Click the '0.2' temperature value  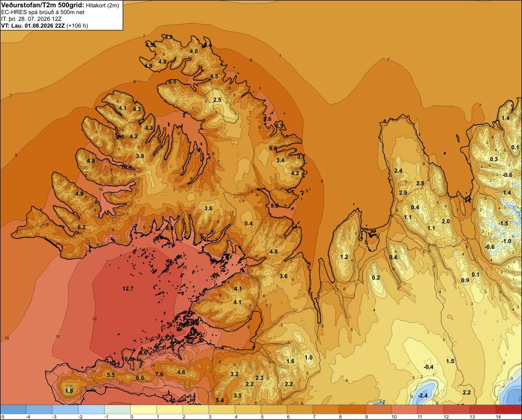coord(376,278)
